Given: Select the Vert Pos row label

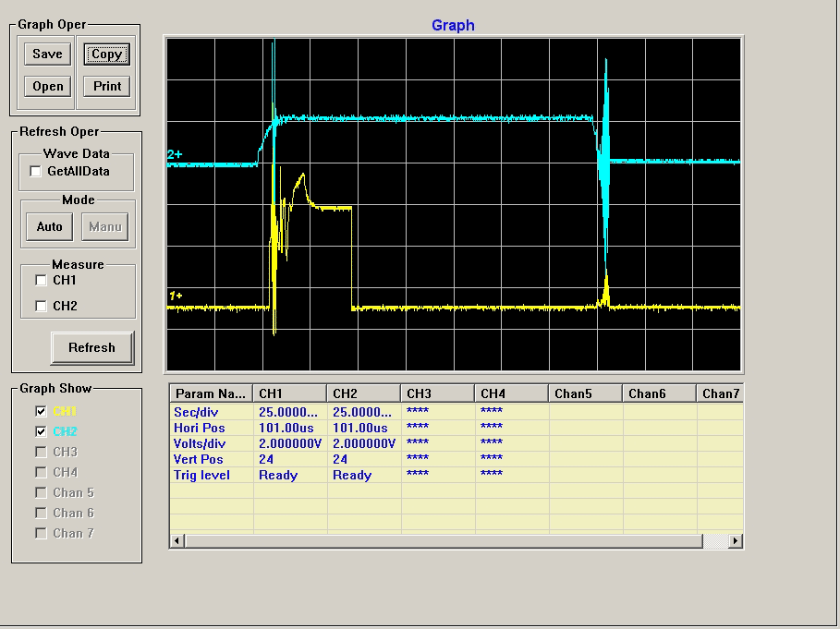Looking at the screenshot, I should click(x=198, y=459).
